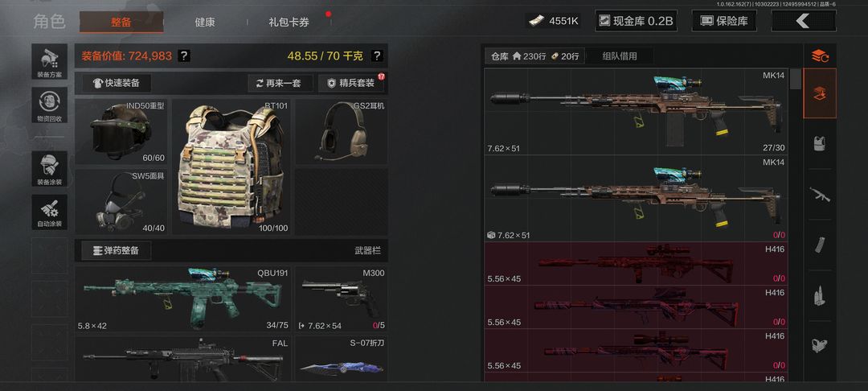Click the 快速装备 button
The image size is (868, 391).
pos(117,83)
